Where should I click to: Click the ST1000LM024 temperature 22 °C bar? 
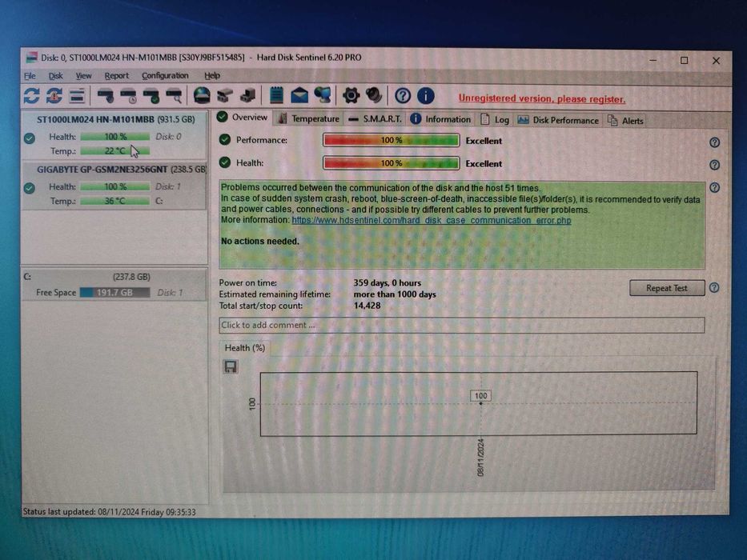point(114,151)
